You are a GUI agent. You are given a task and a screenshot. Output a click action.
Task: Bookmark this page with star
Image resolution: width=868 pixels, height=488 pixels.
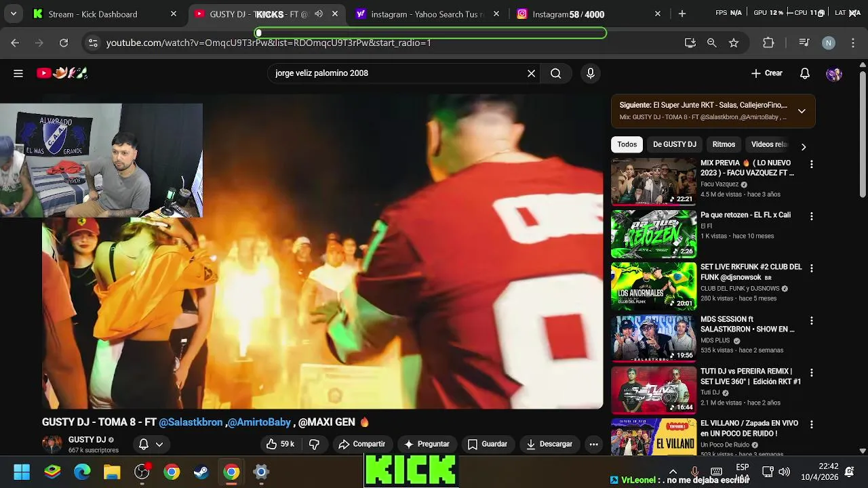(x=734, y=43)
